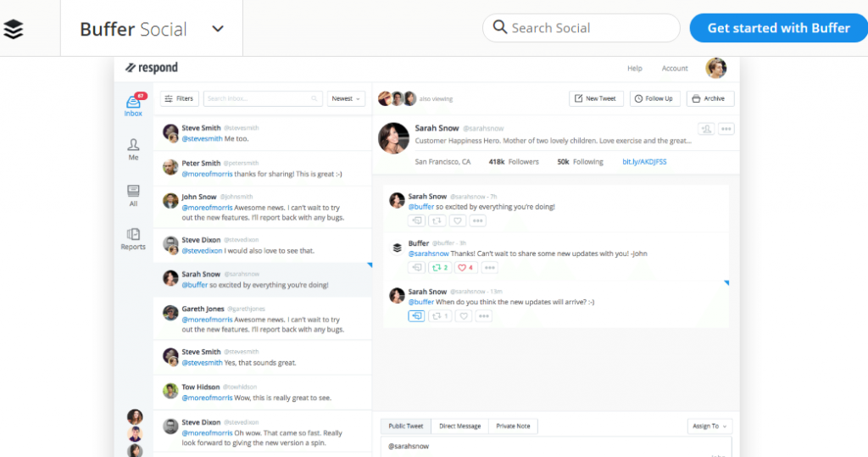Click the Archive button
868x457 pixels.
click(710, 98)
